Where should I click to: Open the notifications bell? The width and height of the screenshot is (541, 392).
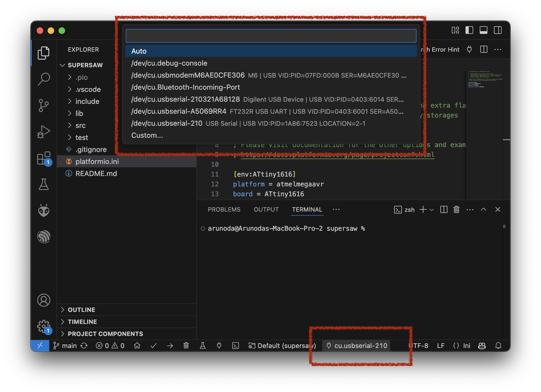(498, 346)
